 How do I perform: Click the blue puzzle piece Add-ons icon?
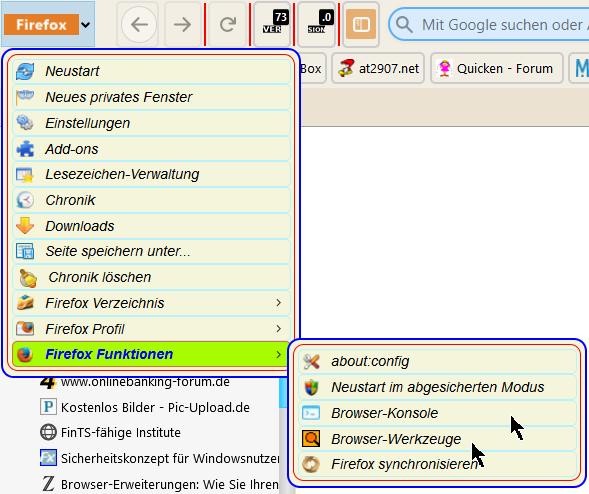[x=25, y=149]
